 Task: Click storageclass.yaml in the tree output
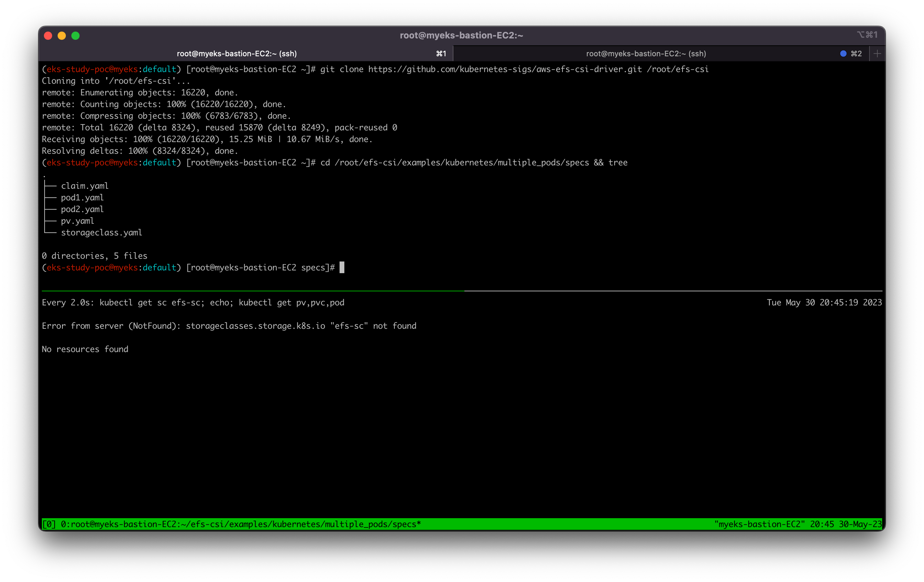[x=101, y=233]
